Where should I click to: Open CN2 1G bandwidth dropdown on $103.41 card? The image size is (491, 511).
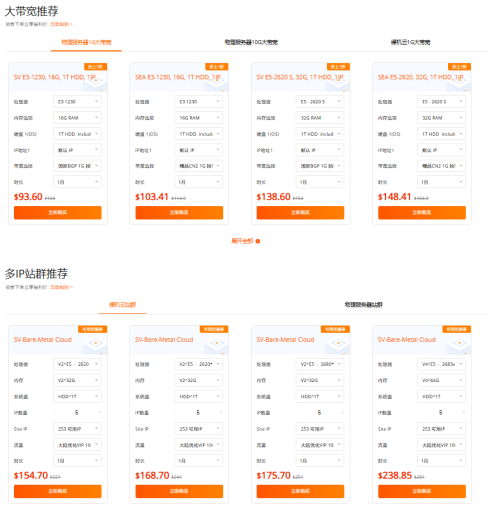pos(199,166)
